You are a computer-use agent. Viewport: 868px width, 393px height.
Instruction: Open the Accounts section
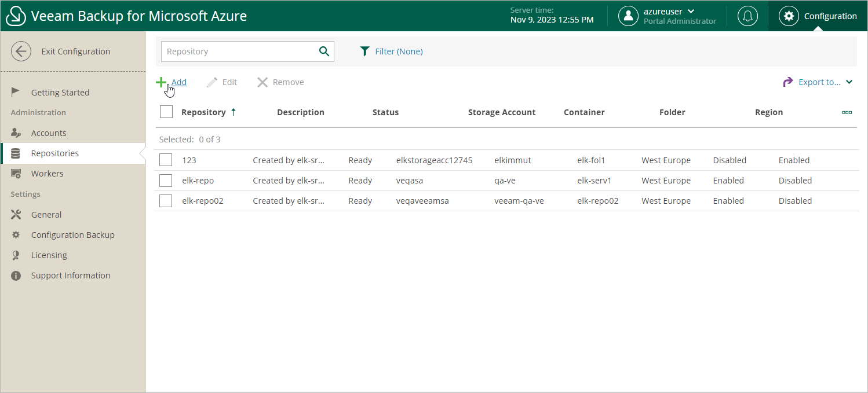[x=49, y=133]
